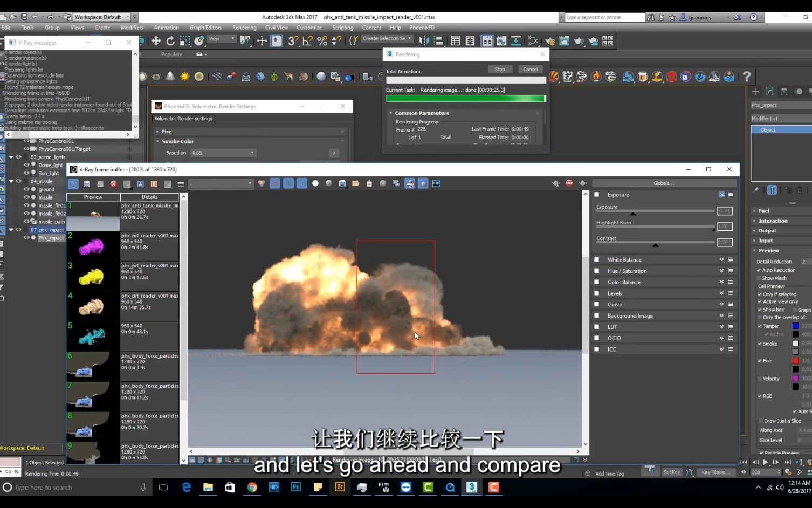Open the Rendering menu
Viewport: 812px width, 508px height.
[x=244, y=28]
